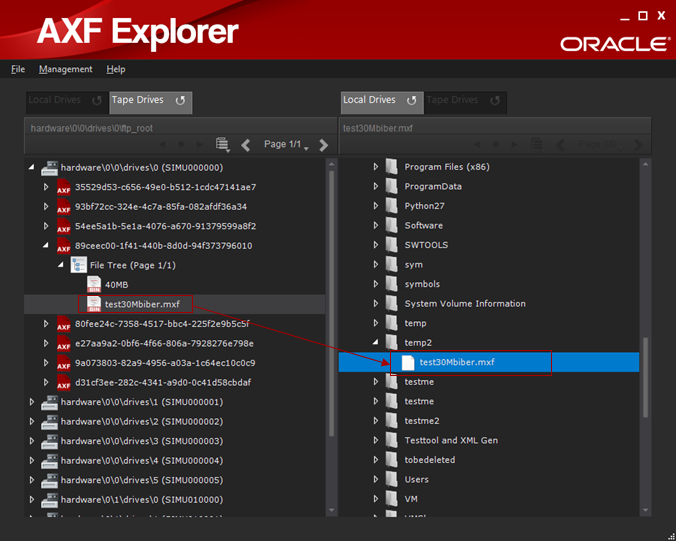The height and width of the screenshot is (541, 676).
Task: Expand hardware\0\0\drives\2 (SIMU000002)
Action: [x=31, y=422]
